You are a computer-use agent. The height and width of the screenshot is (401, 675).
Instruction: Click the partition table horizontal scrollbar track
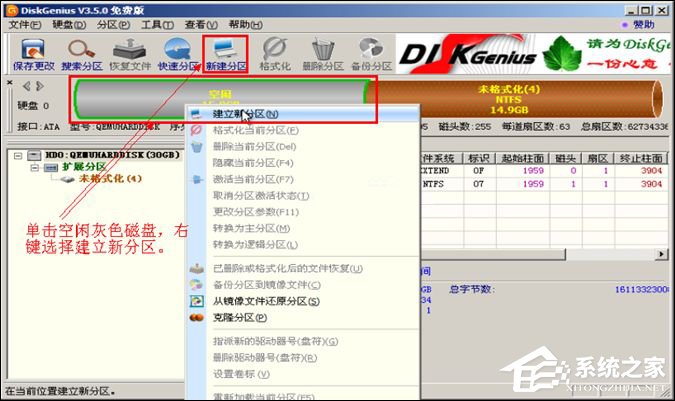tap(610, 254)
